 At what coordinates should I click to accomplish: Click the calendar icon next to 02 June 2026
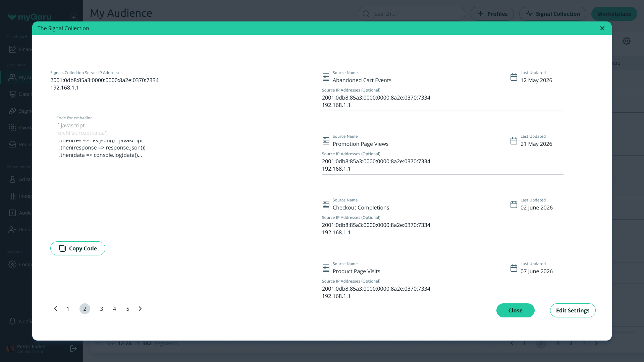[x=514, y=204]
